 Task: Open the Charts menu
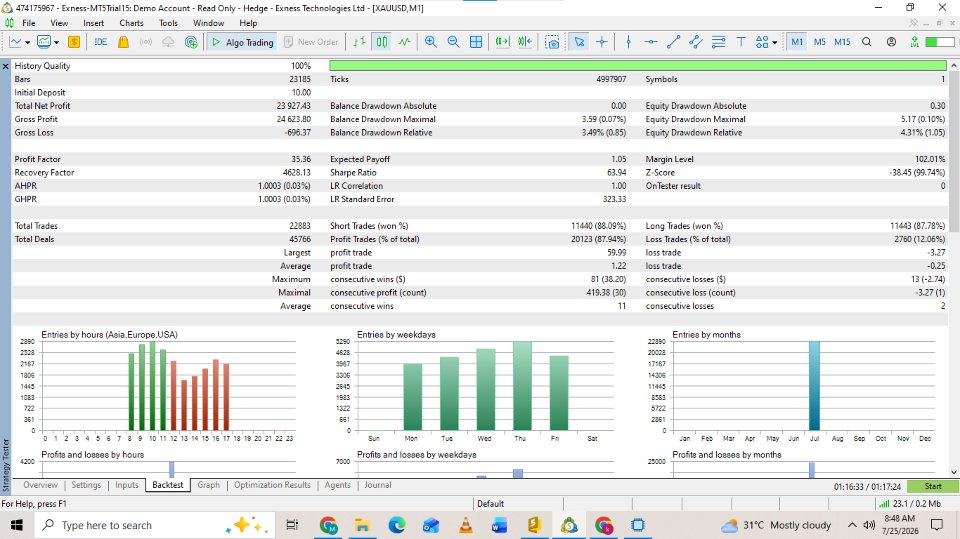click(131, 23)
